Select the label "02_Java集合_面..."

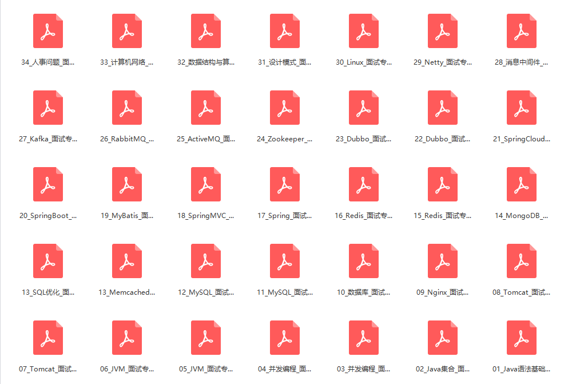pyautogui.click(x=443, y=369)
